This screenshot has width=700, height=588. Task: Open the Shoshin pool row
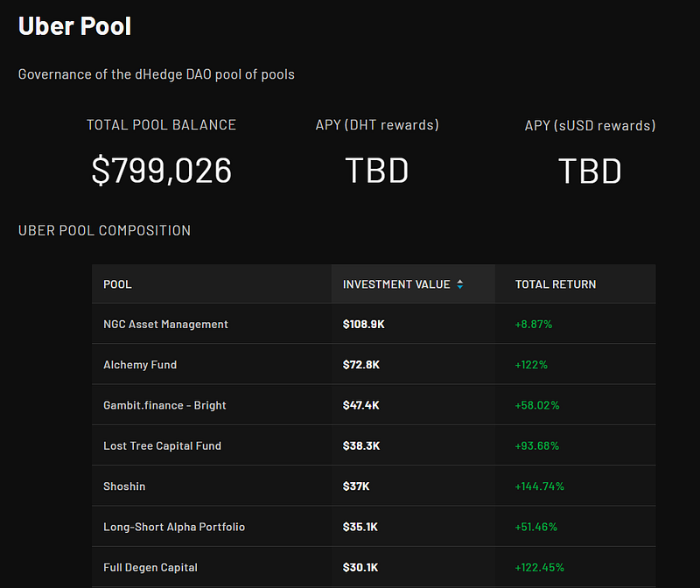[x=374, y=486]
